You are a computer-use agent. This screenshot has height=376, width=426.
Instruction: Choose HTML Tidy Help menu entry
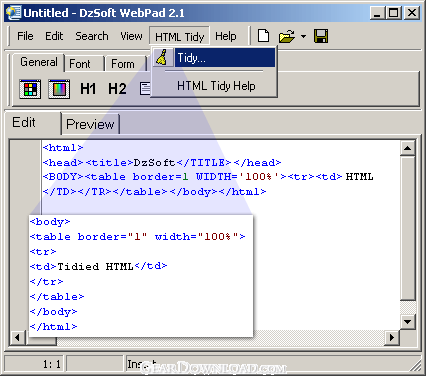tap(216, 86)
